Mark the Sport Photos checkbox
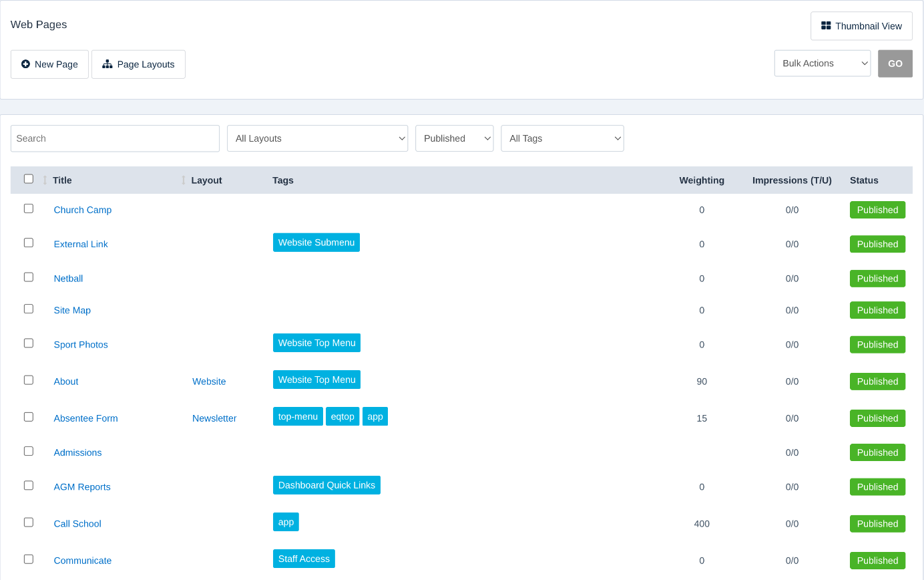Image resolution: width=924 pixels, height=580 pixels. tap(29, 343)
